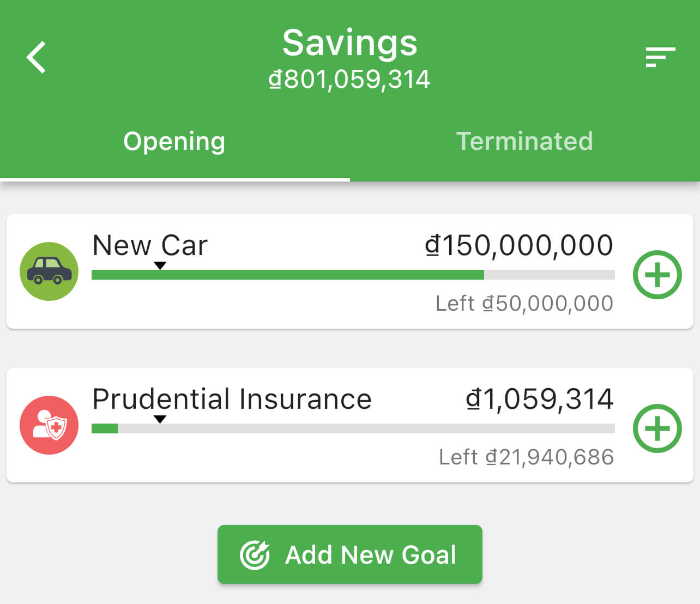Go back using the left arrow

click(37, 57)
